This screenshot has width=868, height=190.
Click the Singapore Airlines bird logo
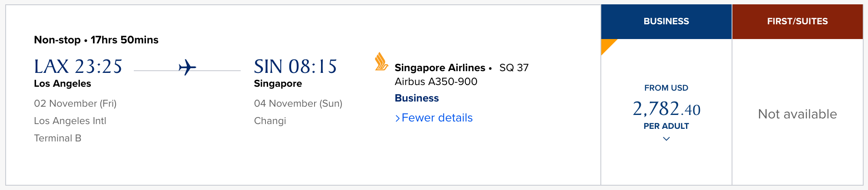point(381,62)
